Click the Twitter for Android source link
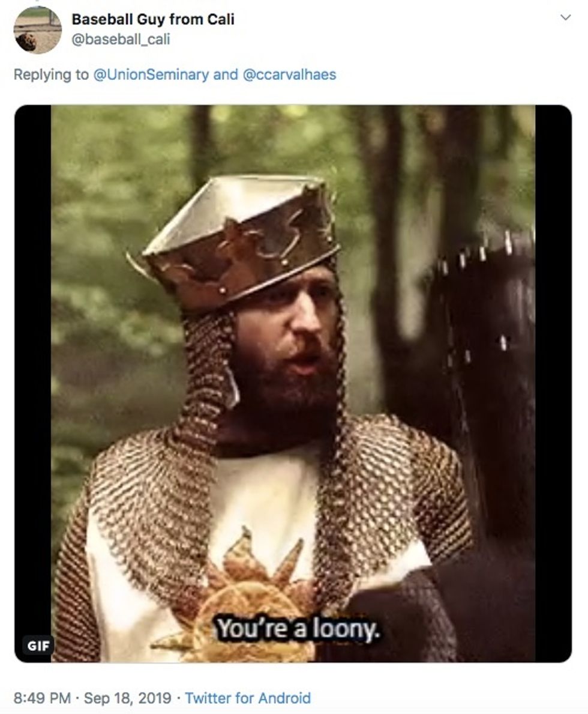Screen dimensions: 588x714 (x=248, y=698)
